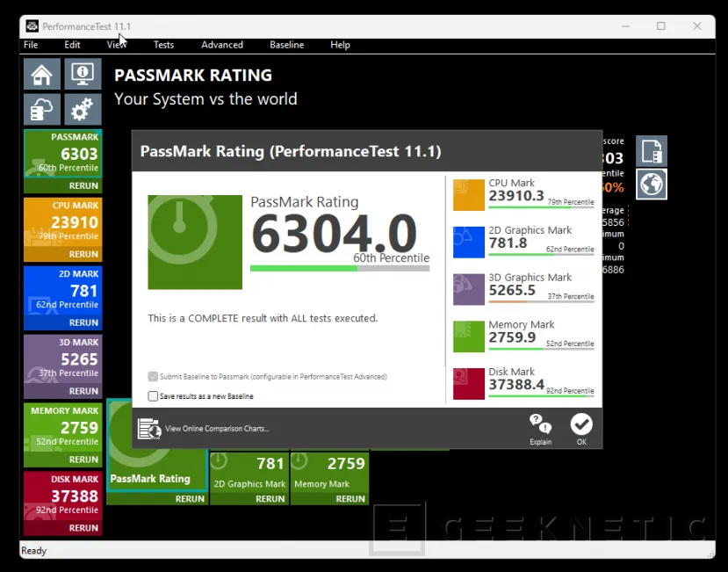728x572 pixels.
Task: Open the Advanced menu
Action: pyautogui.click(x=222, y=45)
